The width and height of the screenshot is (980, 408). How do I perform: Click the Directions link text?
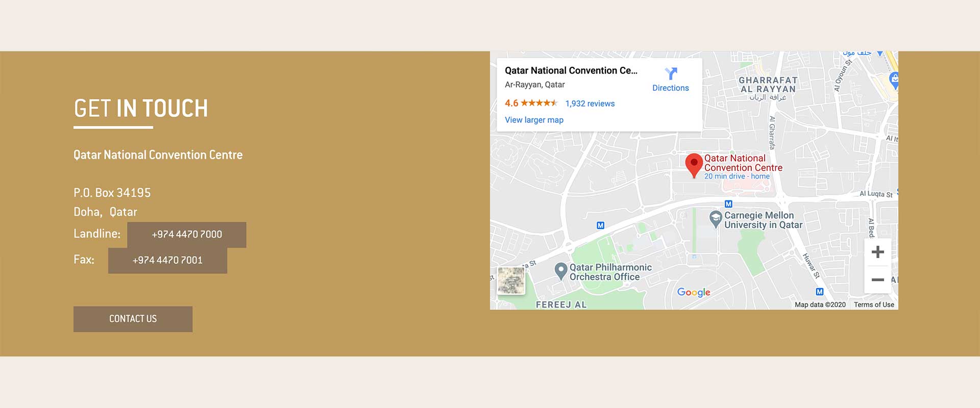click(671, 88)
